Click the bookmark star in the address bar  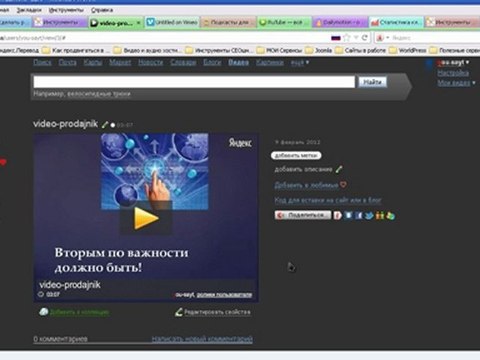347,38
